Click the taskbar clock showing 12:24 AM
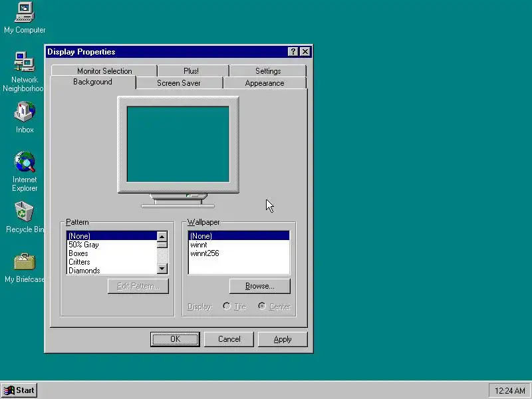The image size is (532, 399). (x=509, y=391)
